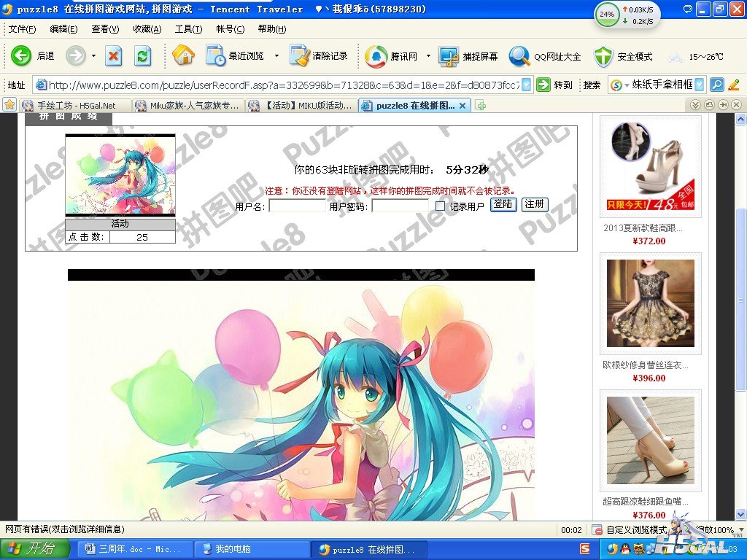Open the 欧根纱修身蕾丝连衣 dress ad link
Image resolution: width=747 pixels, height=560 pixels.
click(x=646, y=365)
